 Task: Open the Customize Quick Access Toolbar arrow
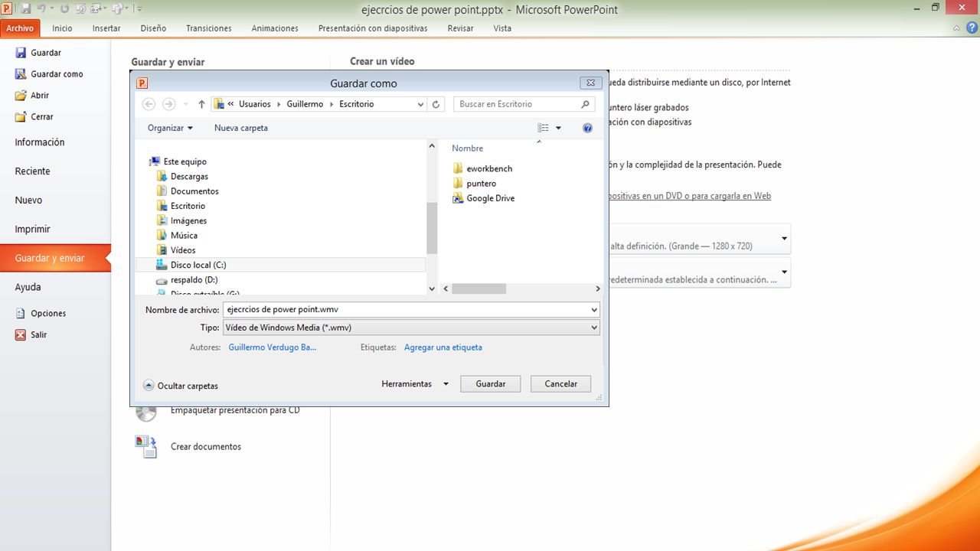[139, 8]
